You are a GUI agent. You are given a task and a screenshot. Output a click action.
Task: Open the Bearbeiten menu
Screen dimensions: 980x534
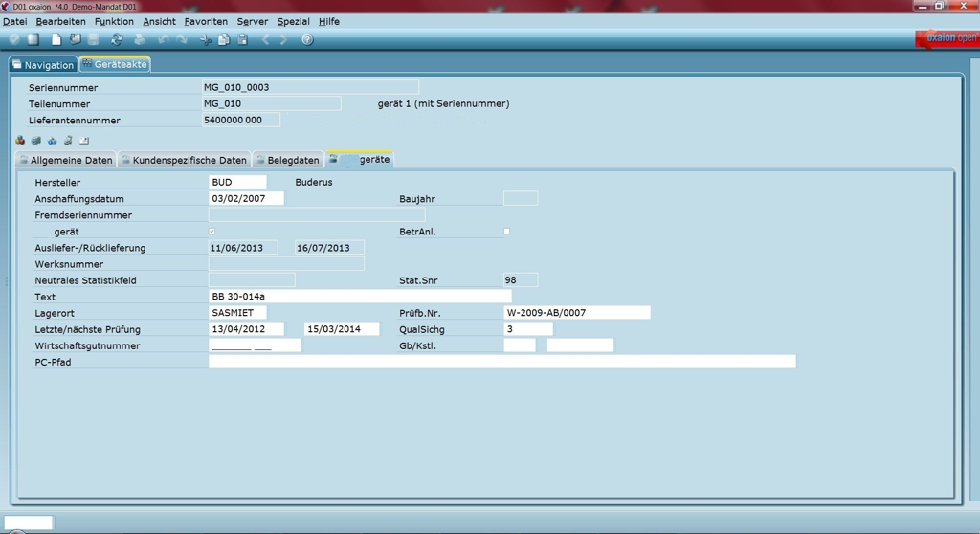[60, 21]
